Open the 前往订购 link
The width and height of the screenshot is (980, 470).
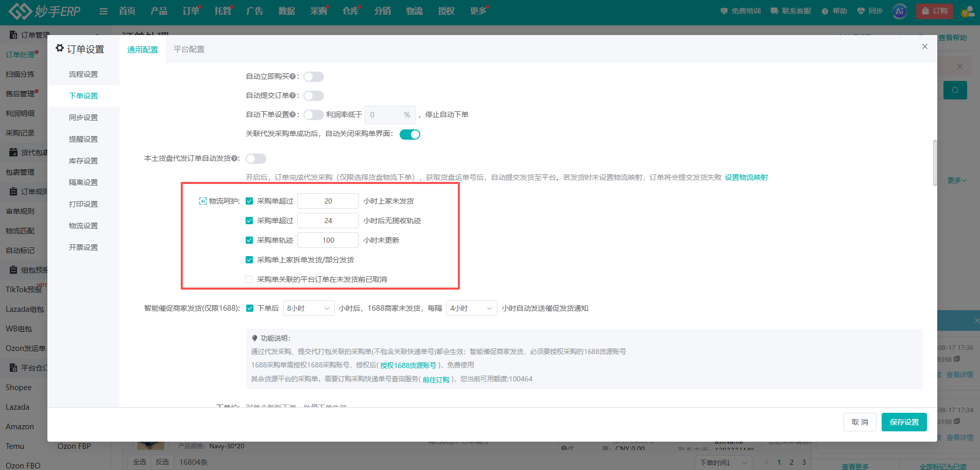436,379
